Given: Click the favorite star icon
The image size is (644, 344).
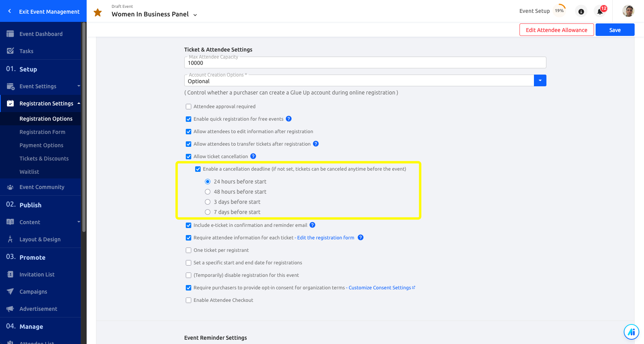Looking at the screenshot, I should (x=98, y=12).
